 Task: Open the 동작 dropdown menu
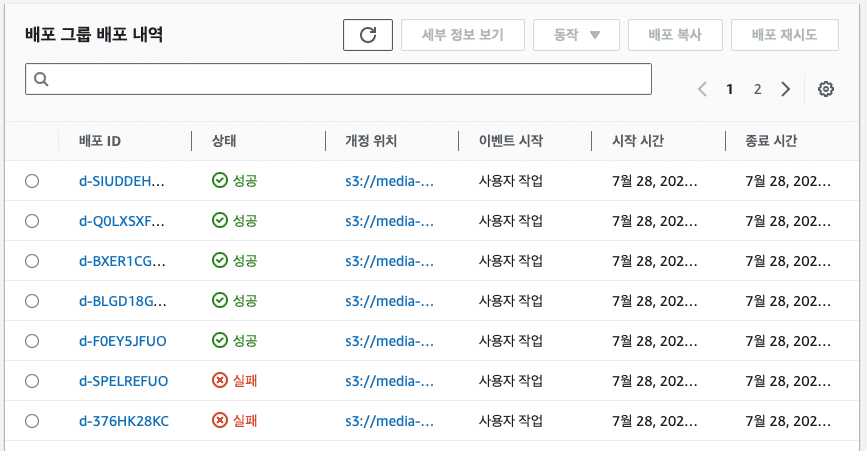coord(576,34)
